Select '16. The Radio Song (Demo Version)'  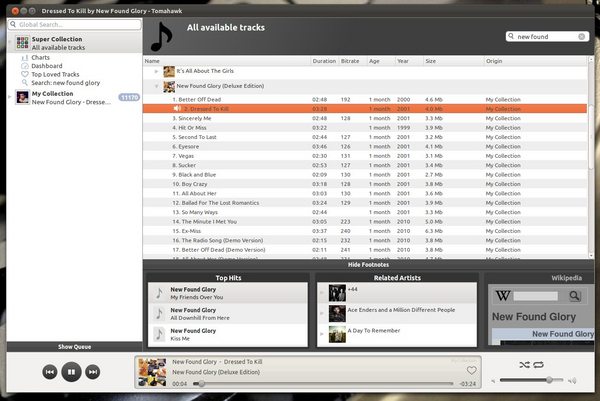(x=365, y=240)
